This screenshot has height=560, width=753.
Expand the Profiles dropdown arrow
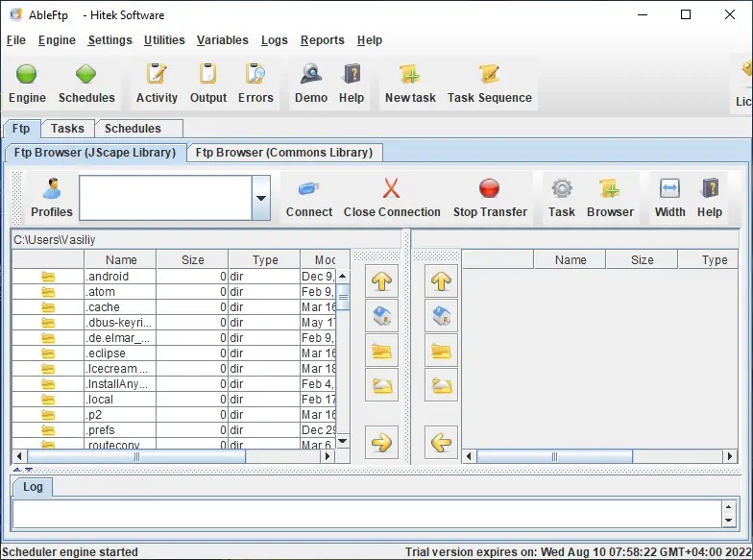(261, 198)
